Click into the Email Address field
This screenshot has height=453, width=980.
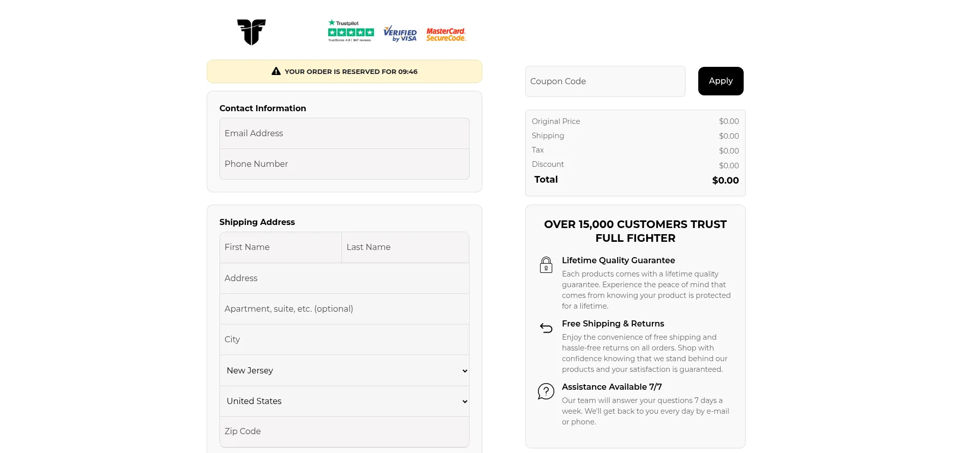[345, 133]
